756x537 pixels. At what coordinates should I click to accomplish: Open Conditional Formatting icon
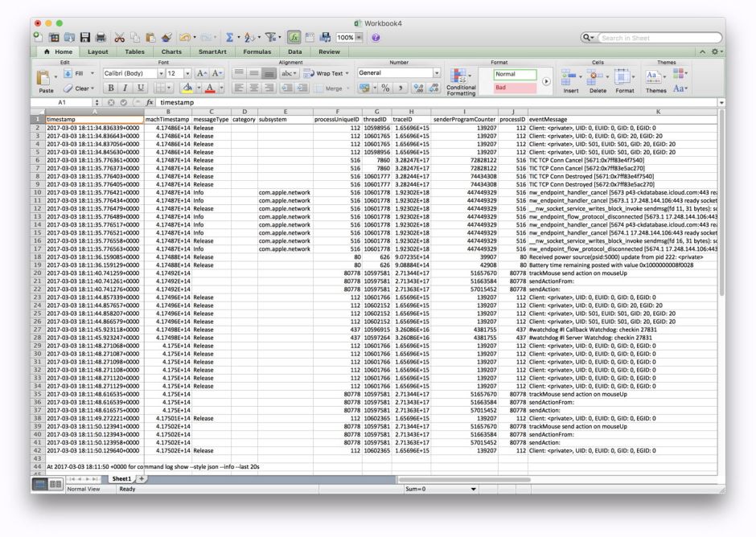coord(461,79)
